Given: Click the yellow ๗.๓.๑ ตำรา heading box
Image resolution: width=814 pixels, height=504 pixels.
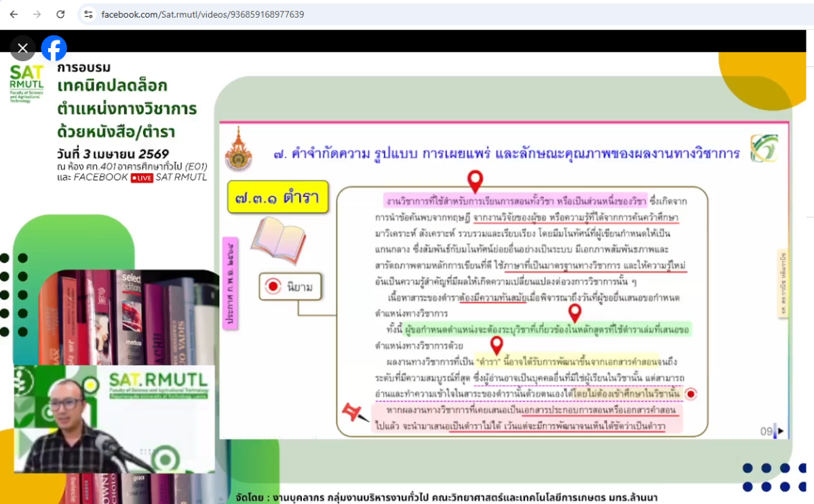Looking at the screenshot, I should click(x=278, y=197).
